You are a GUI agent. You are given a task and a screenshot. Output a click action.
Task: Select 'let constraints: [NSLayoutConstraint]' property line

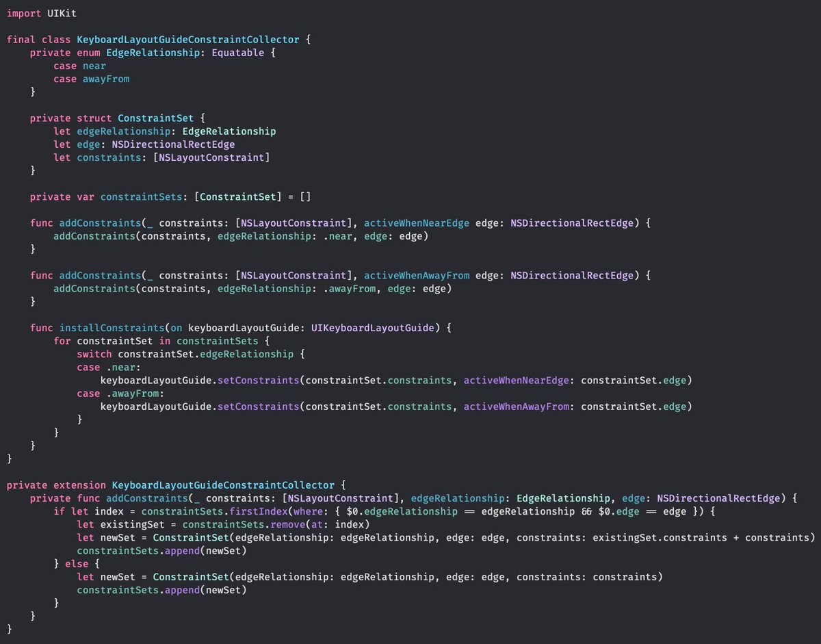[162, 157]
